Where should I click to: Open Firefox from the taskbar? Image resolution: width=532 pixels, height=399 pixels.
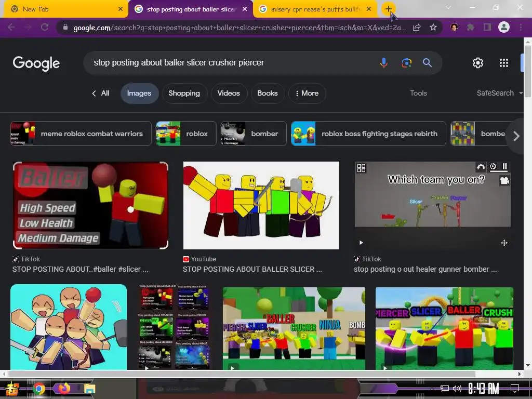tap(64, 389)
